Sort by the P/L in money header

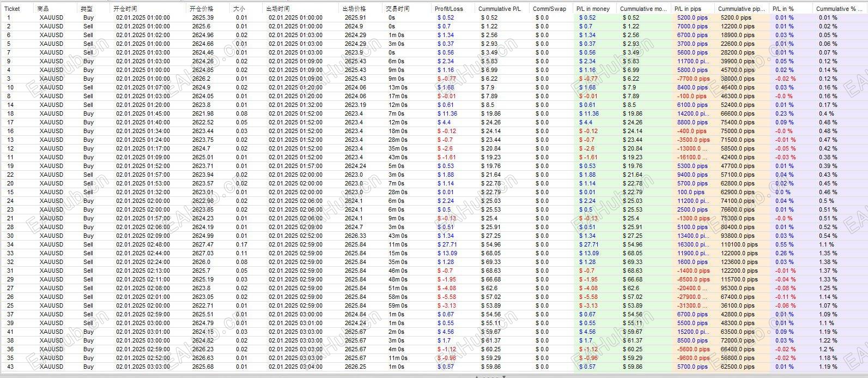[593, 9]
